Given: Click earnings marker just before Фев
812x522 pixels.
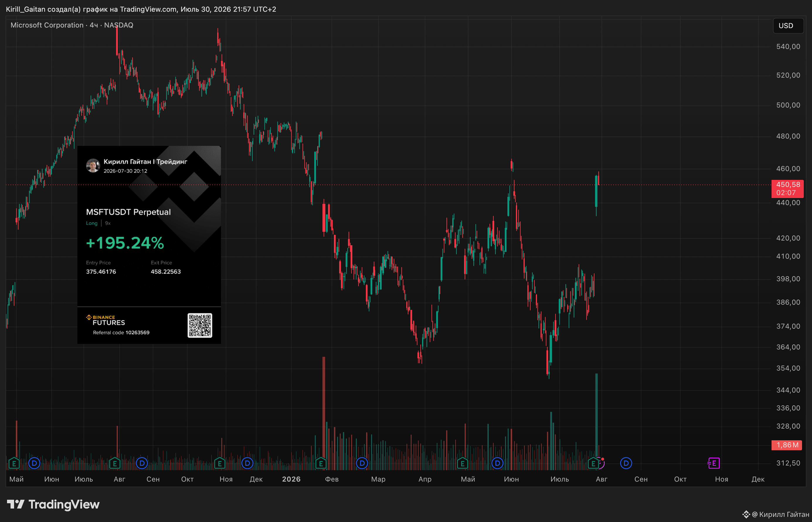Looking at the screenshot, I should (321, 463).
